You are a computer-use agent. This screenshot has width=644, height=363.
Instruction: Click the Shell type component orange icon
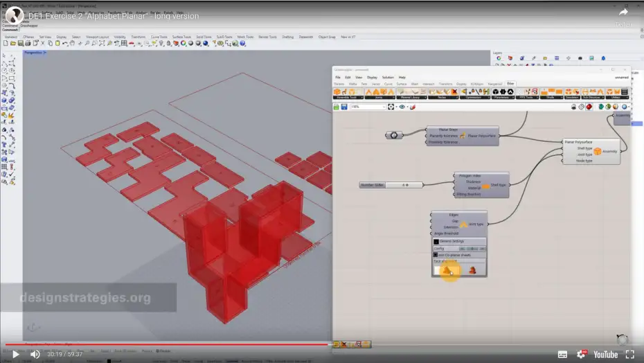[x=485, y=186]
